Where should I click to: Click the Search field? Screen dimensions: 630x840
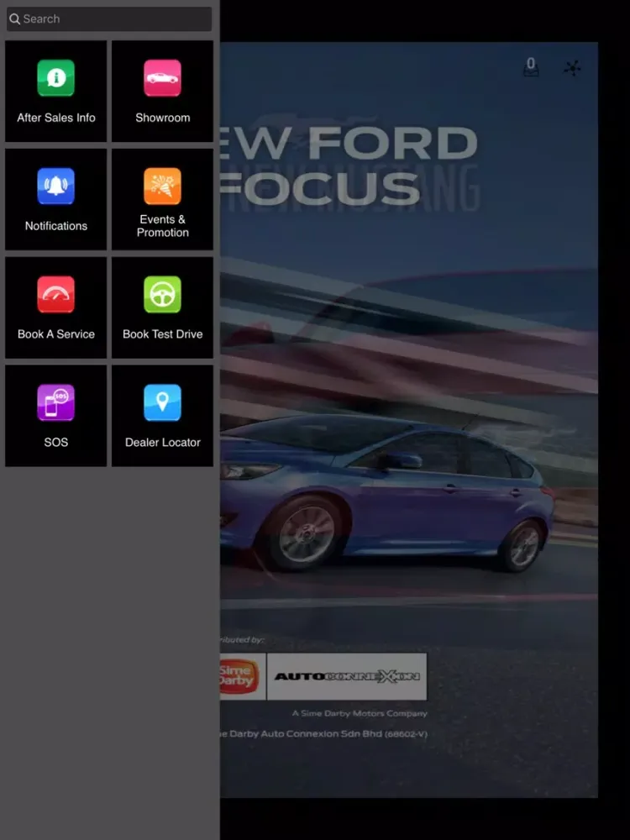(109, 18)
